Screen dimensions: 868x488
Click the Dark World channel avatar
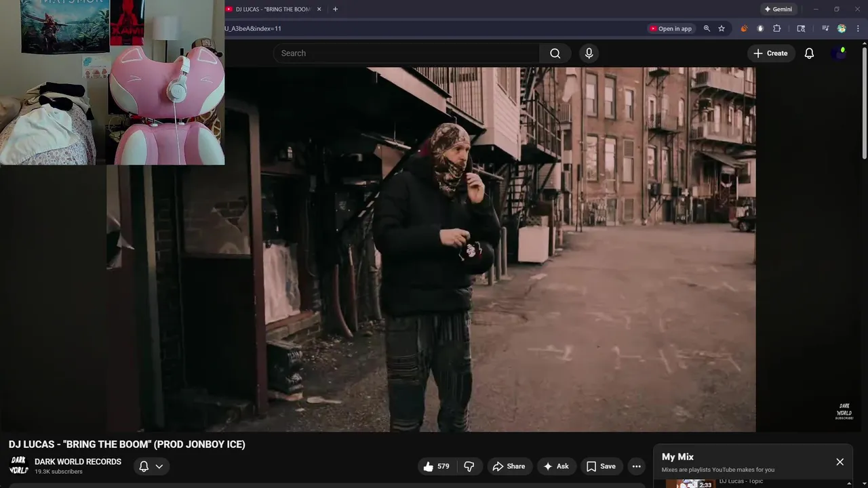[x=19, y=466]
